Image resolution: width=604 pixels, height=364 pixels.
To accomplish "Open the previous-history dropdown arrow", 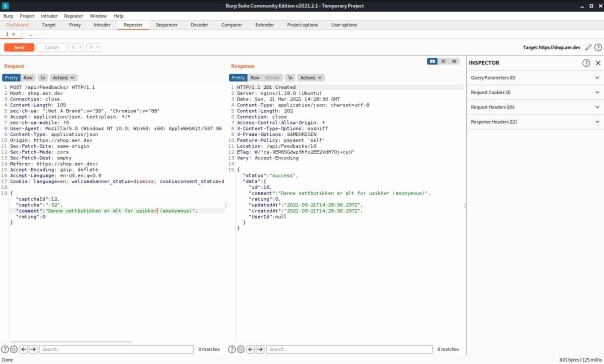I will [81, 47].
